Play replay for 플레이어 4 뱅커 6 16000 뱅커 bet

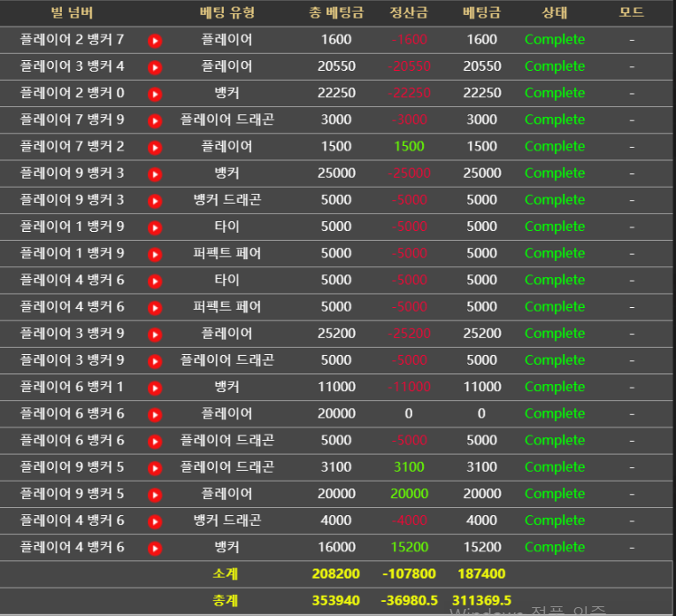point(155,549)
